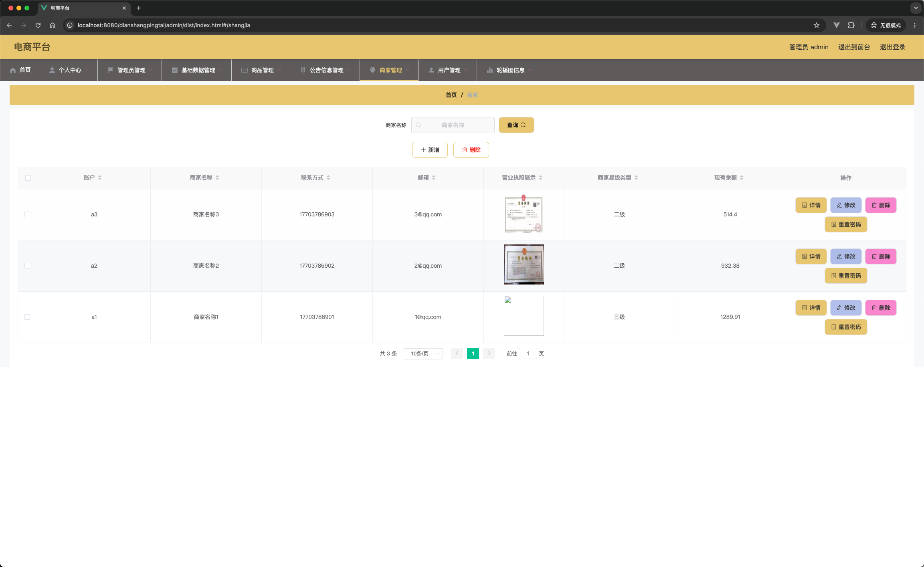Sort table by 邮箱 column arrows
The image size is (924, 567).
[434, 178]
